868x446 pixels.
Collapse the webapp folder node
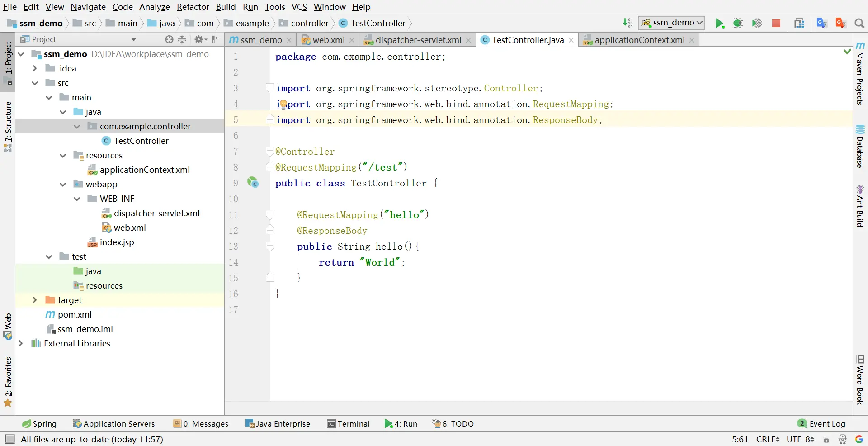click(x=63, y=184)
